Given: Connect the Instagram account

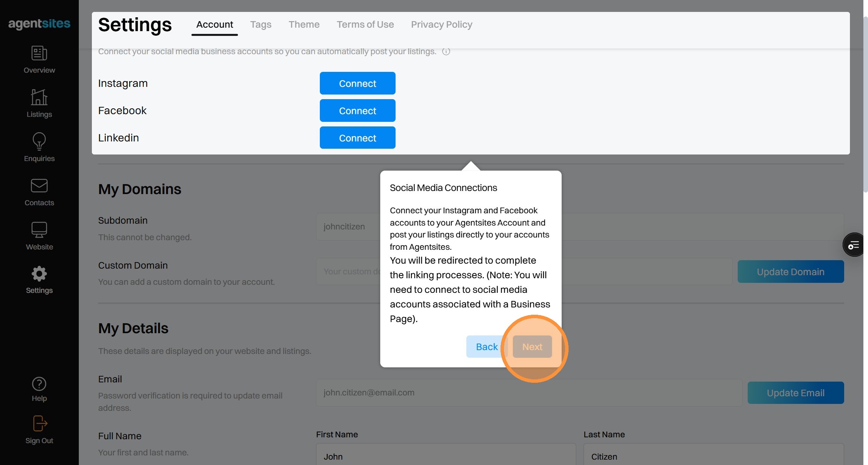Looking at the screenshot, I should click(x=357, y=83).
